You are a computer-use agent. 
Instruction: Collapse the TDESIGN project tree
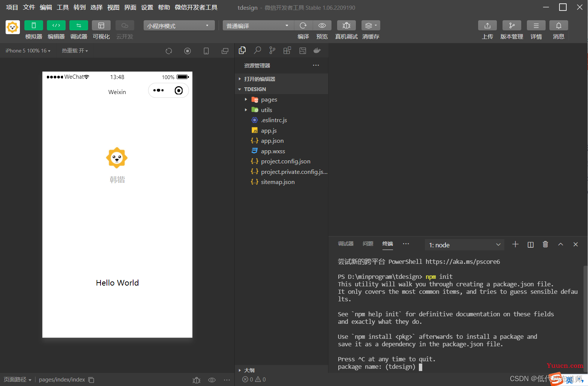point(282,89)
